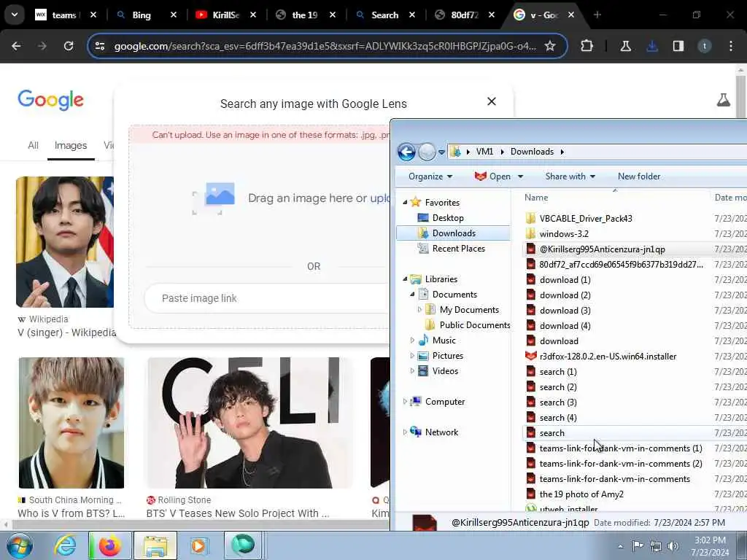Image resolution: width=747 pixels, height=560 pixels.
Task: Open Explorer recent pages dropdown arrow
Action: [x=441, y=152]
